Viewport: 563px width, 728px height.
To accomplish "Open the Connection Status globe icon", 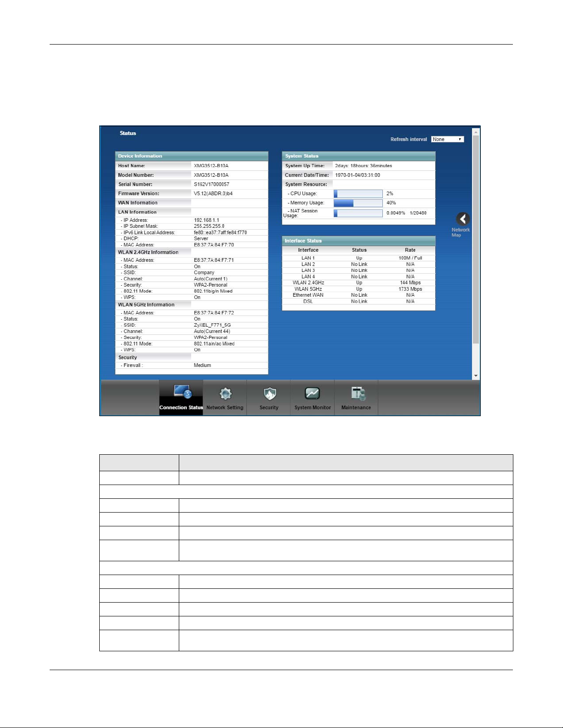I will click(x=182, y=392).
